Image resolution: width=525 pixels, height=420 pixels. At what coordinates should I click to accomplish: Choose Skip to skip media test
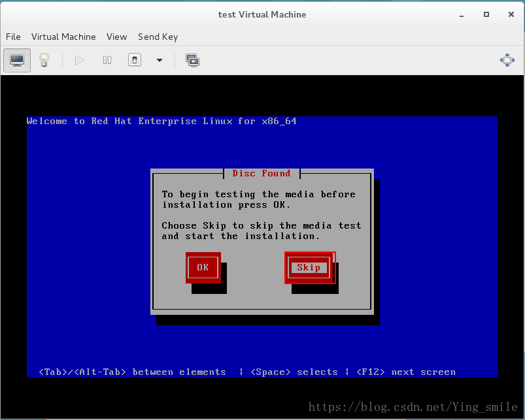click(310, 268)
